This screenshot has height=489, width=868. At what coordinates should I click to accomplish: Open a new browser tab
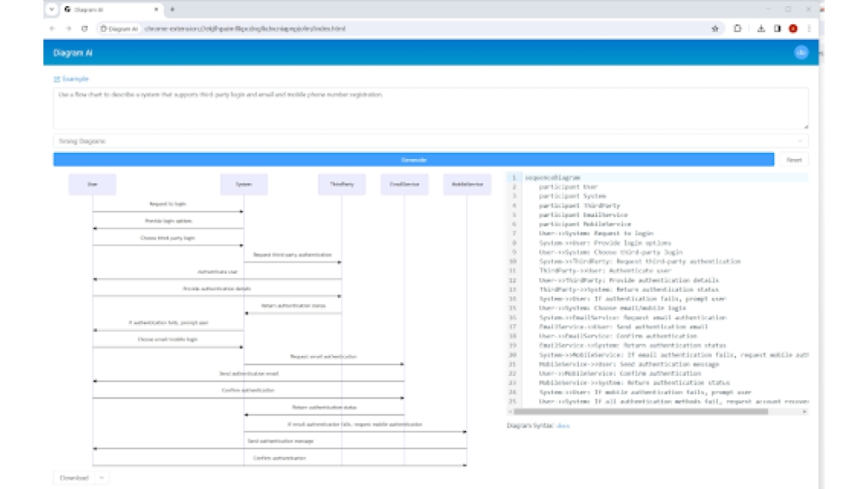coord(172,10)
